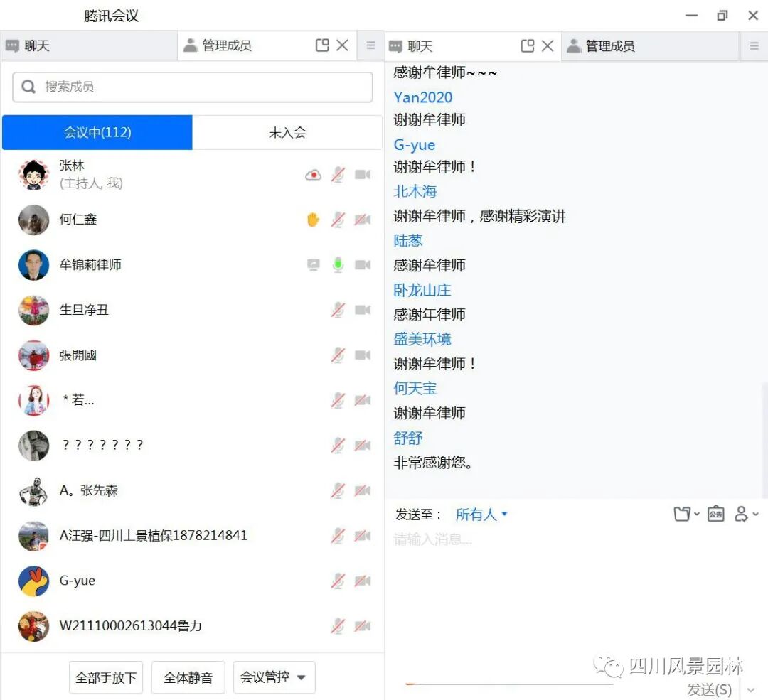Open the chevron next to 发送(S)
The width and height of the screenshot is (768, 700).
coord(751,689)
